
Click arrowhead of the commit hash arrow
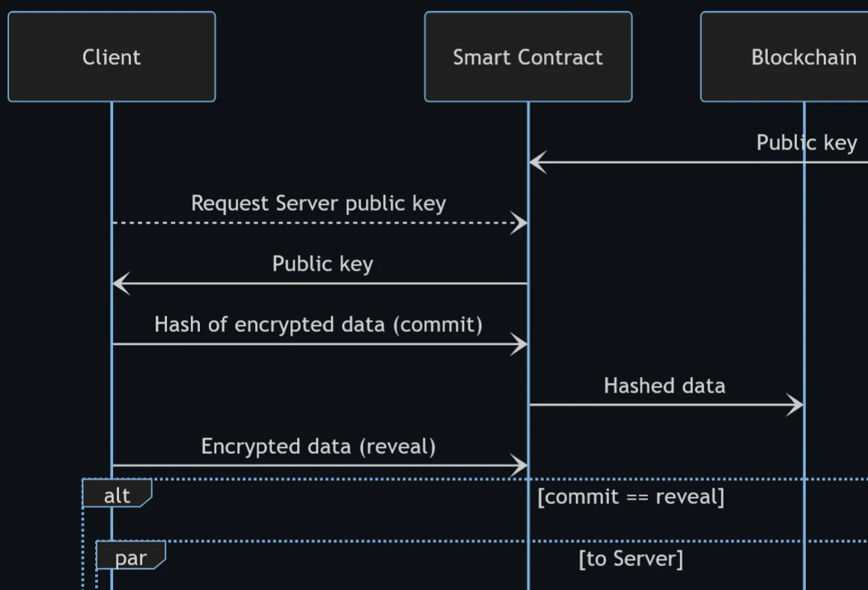coord(519,344)
